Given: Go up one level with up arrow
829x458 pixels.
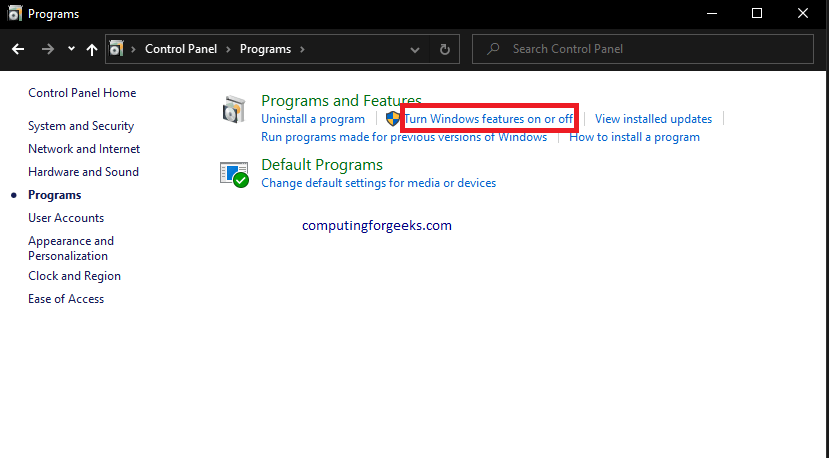Looking at the screenshot, I should point(92,49).
